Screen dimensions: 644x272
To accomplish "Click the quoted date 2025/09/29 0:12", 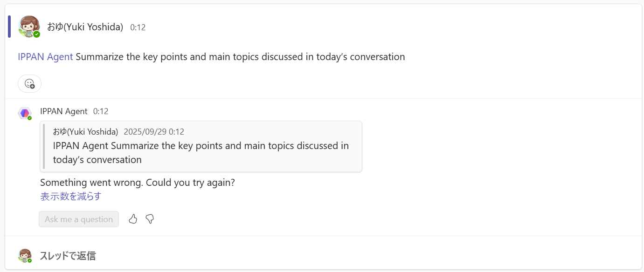I will tap(154, 132).
